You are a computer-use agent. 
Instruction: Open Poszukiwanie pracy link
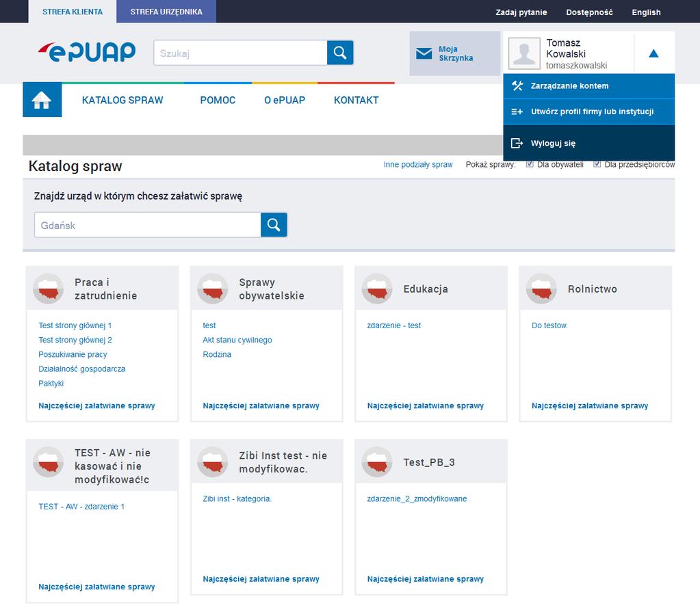73,354
